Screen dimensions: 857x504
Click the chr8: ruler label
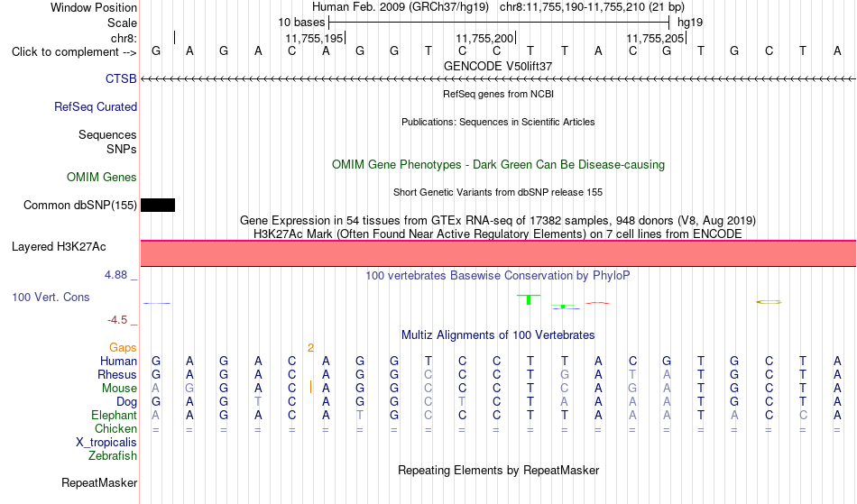click(x=124, y=38)
